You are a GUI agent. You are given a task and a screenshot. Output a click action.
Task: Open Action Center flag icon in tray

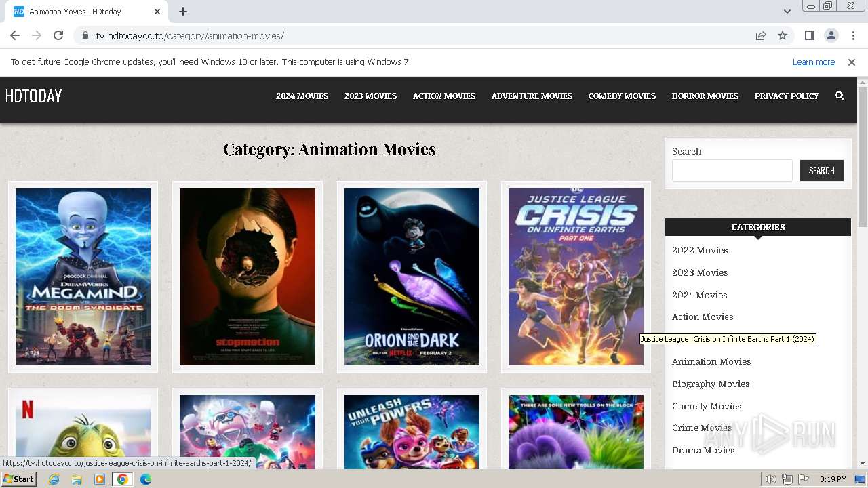(804, 479)
